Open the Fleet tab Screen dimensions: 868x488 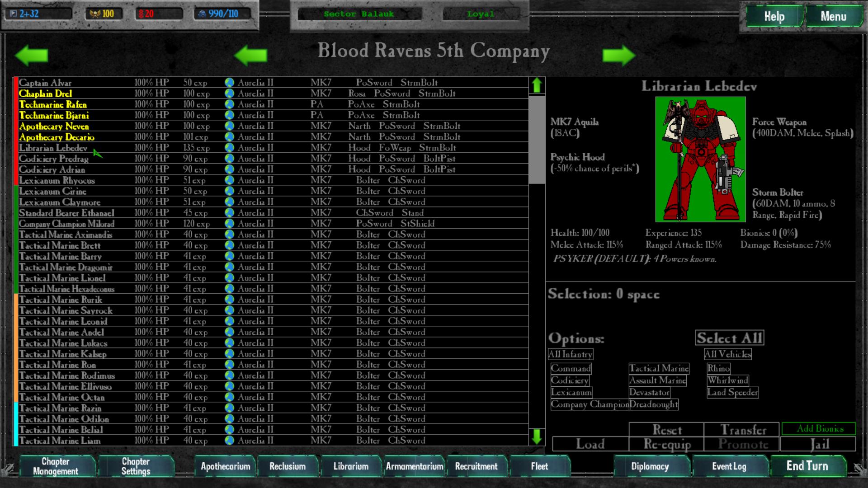pos(539,466)
